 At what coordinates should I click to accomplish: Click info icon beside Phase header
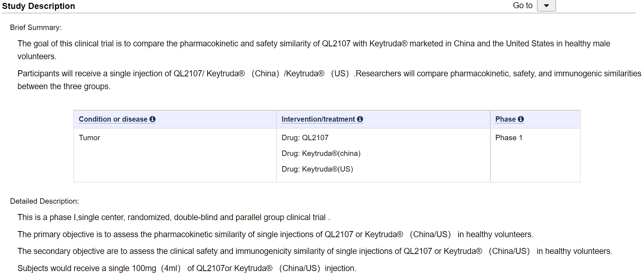point(521,119)
